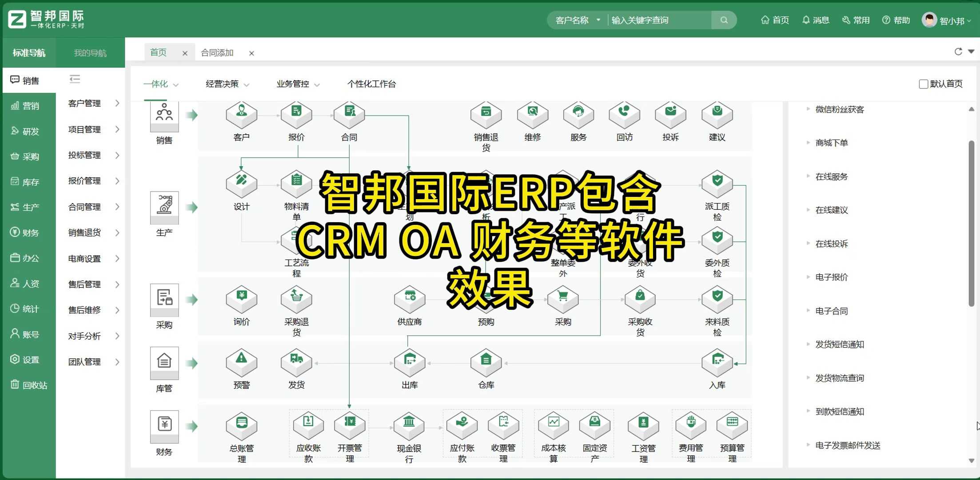Close the 合同添加 tab

(251, 53)
